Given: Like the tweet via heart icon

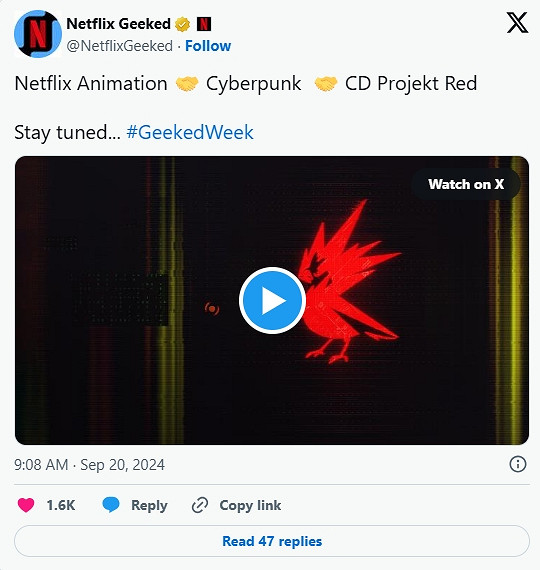Looking at the screenshot, I should pyautogui.click(x=26, y=505).
